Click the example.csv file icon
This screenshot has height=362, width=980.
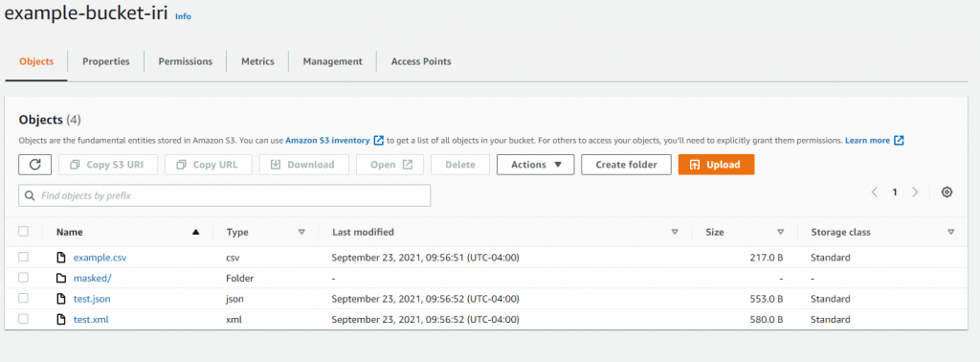(x=60, y=258)
